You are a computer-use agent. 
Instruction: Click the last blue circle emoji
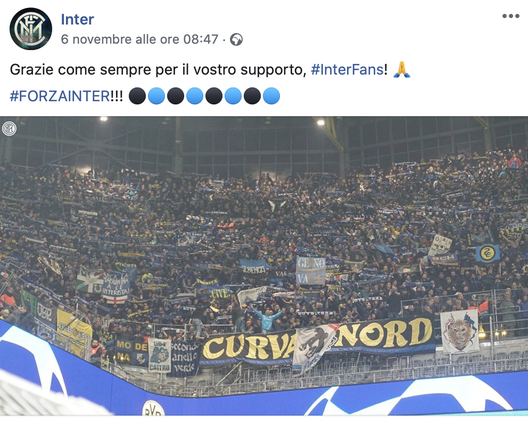tap(271, 96)
